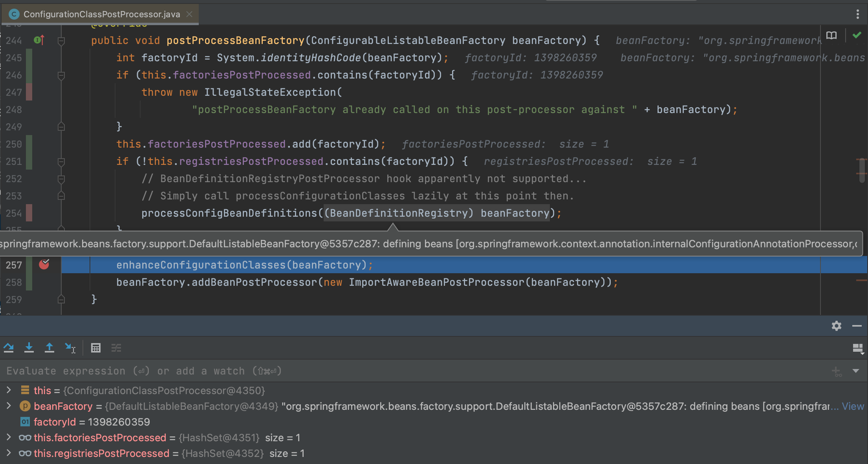Click the Restore Layout icon in debugger
This screenshot has height=464, width=868.
point(858,348)
